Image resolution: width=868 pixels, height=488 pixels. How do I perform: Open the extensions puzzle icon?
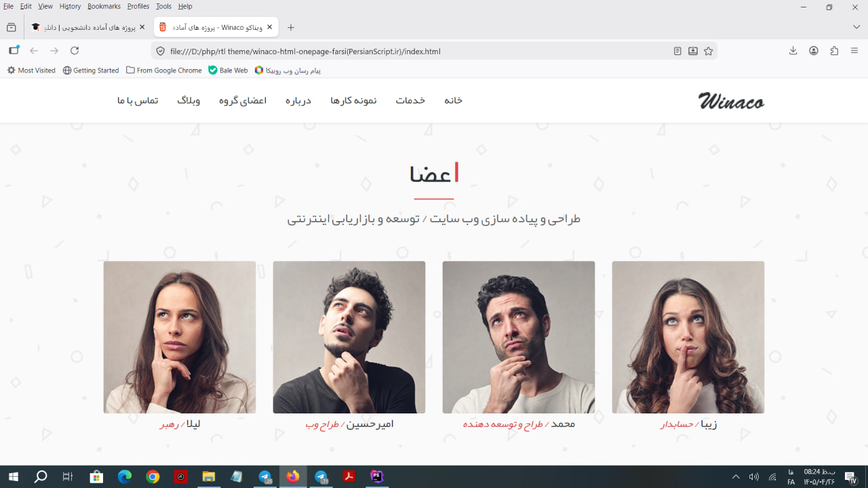pyautogui.click(x=834, y=51)
